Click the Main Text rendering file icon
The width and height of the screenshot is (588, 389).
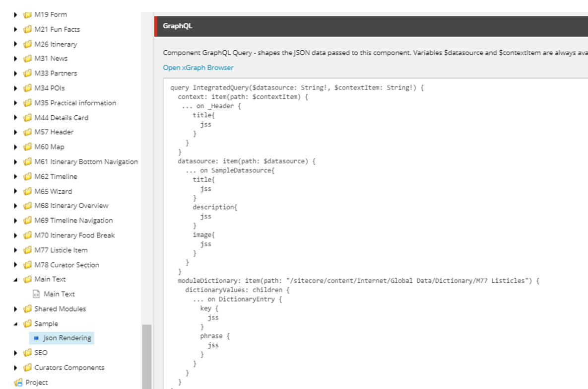click(36, 294)
